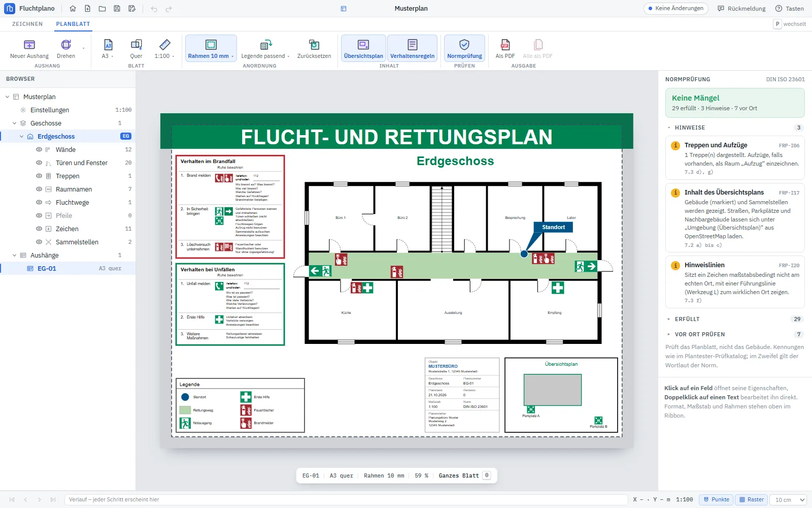Select the Übersichtsplan box on the sheet
This screenshot has width=812, height=508.
click(x=561, y=395)
